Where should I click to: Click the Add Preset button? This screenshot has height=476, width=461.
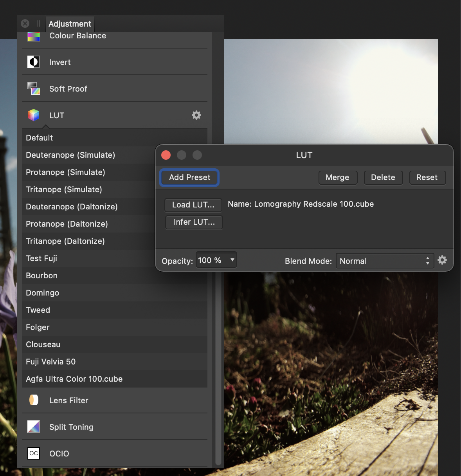(x=189, y=177)
